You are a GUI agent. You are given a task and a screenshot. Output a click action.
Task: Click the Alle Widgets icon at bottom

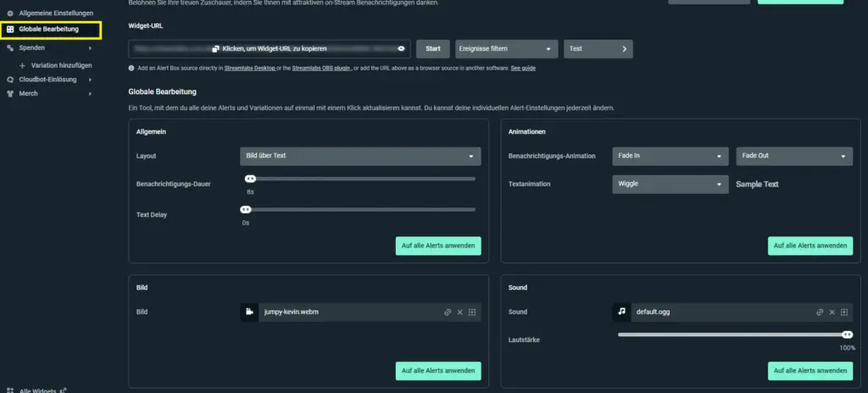[10, 390]
